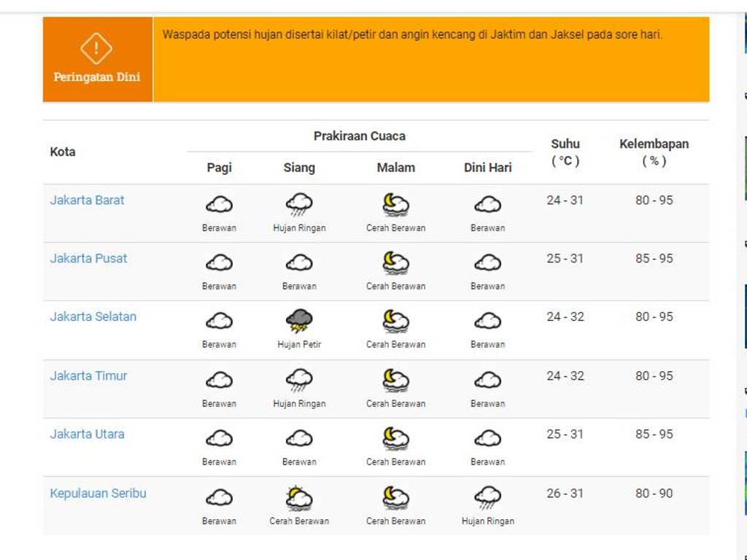Screen dimensions: 747x560
Task: Click Jakarta Barat Dini Hari cloud icon
Action: point(487,205)
